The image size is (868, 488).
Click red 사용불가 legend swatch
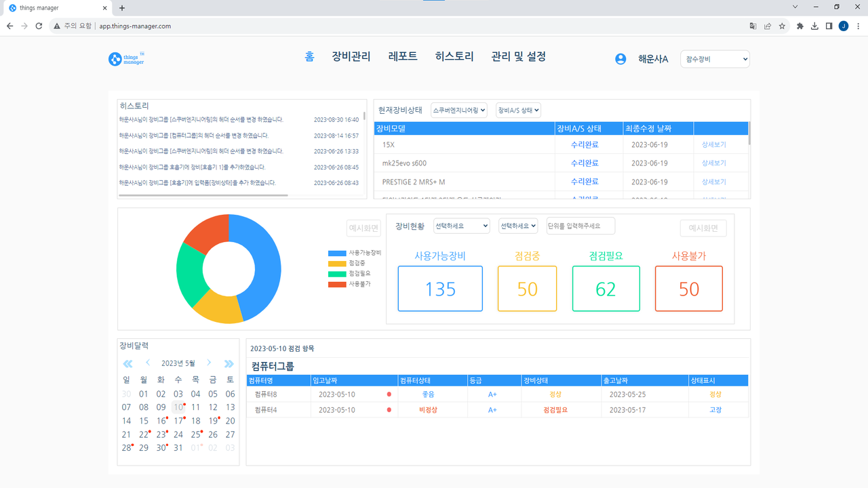(x=337, y=284)
